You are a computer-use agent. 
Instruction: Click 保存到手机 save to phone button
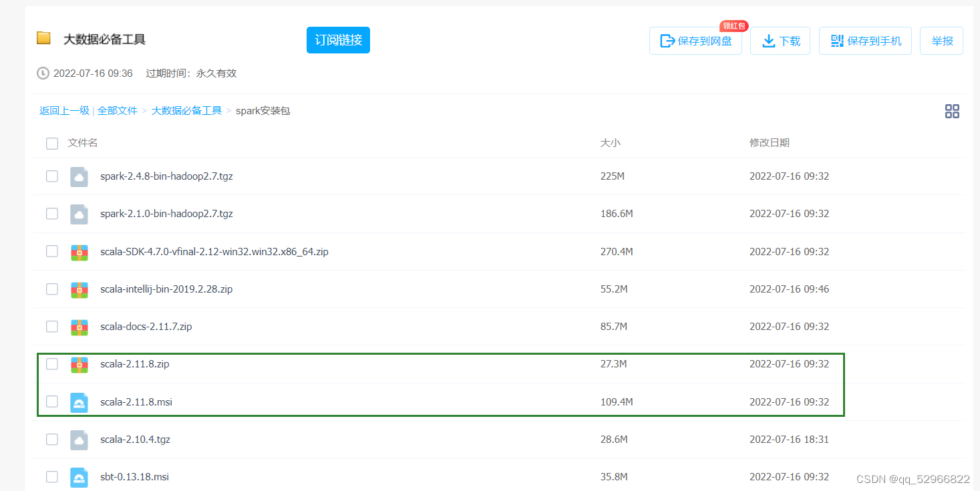865,41
